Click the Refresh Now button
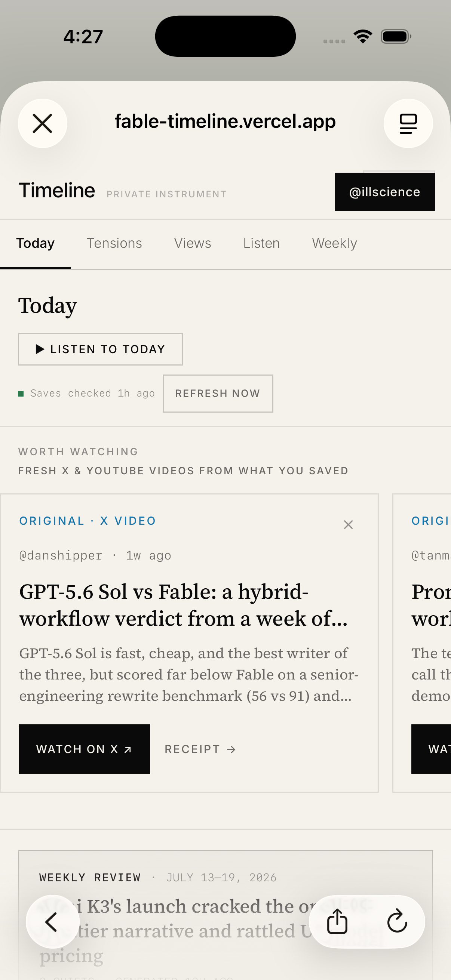Image resolution: width=451 pixels, height=980 pixels. click(218, 393)
